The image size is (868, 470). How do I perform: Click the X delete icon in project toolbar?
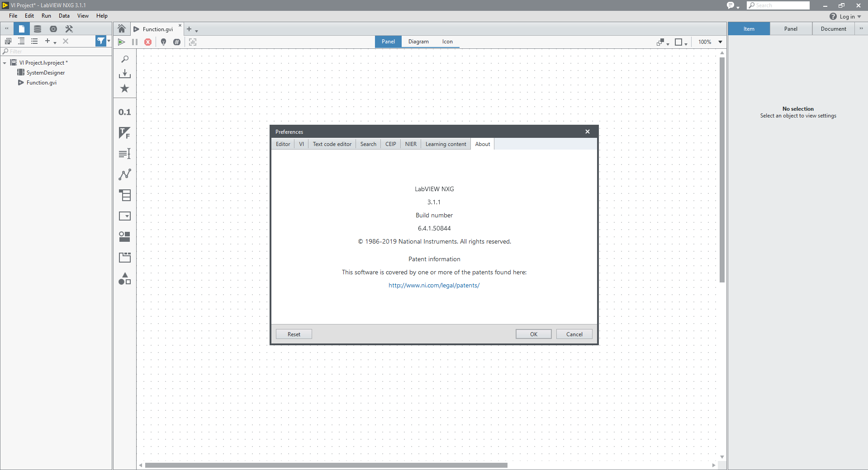pos(66,41)
